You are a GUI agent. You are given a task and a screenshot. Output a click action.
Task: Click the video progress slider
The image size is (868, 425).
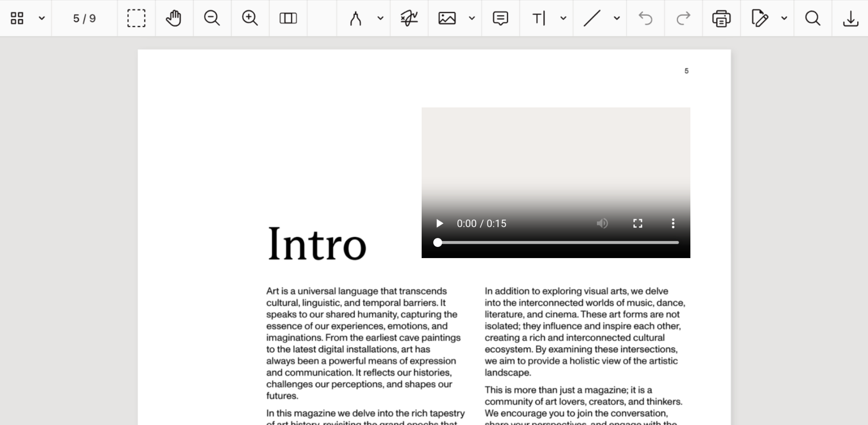pyautogui.click(x=556, y=242)
